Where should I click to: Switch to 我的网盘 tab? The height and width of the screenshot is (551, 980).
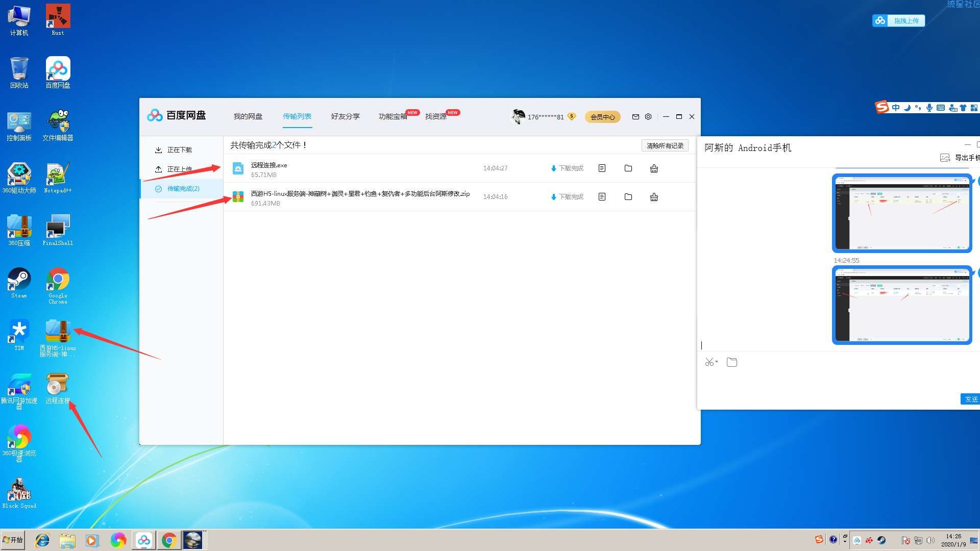(248, 116)
